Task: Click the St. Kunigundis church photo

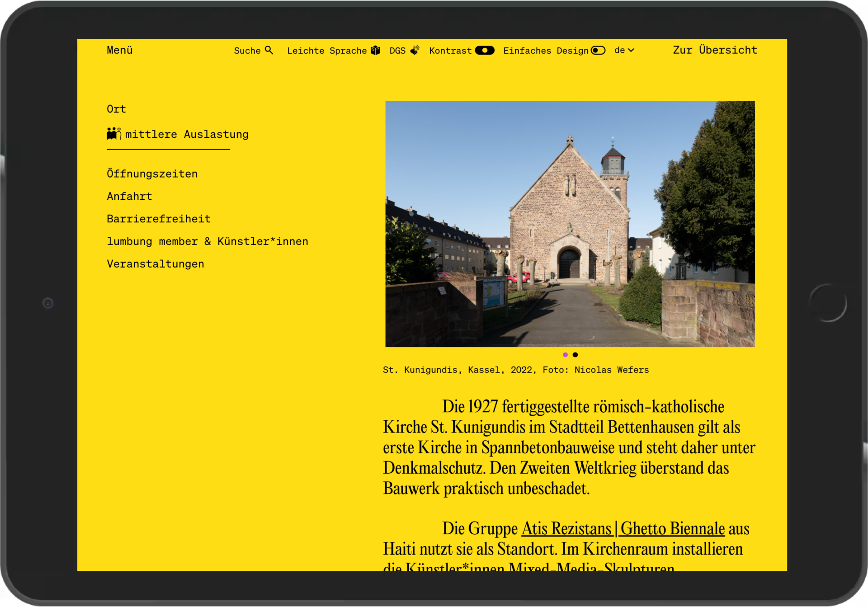Action: (x=570, y=224)
